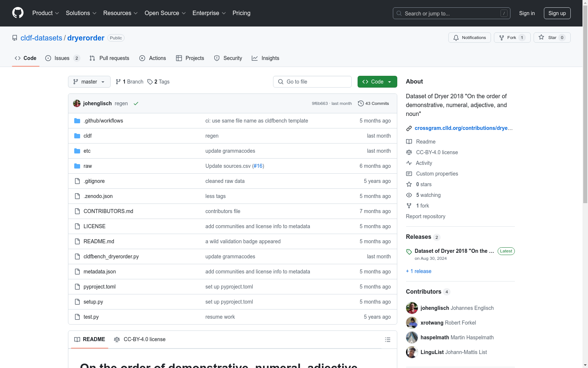Screen dimensions: 588x368
Task: Click the green check status icon
Action: pos(136,103)
